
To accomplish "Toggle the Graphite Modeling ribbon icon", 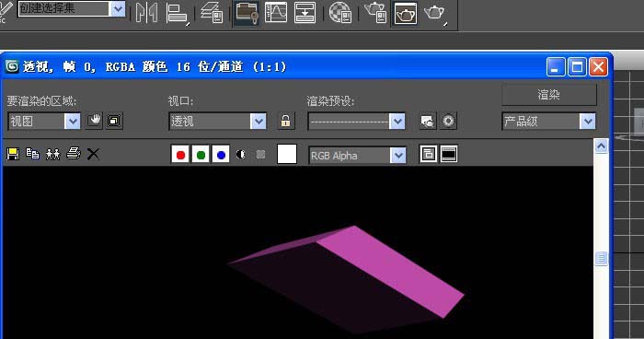I will [247, 13].
